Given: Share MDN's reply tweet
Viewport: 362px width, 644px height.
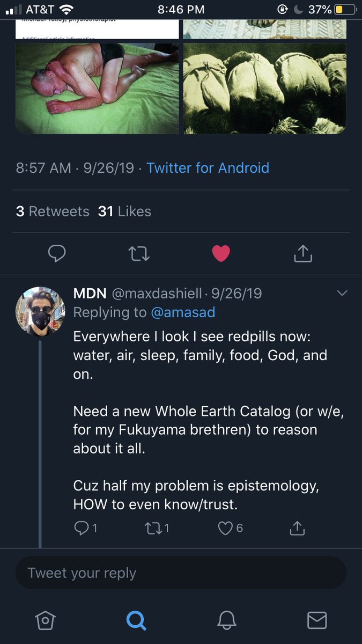Looking at the screenshot, I should (x=297, y=528).
